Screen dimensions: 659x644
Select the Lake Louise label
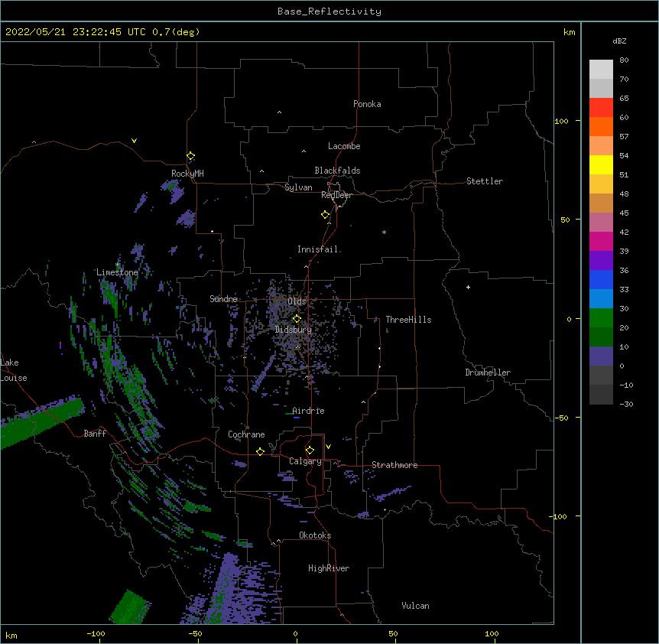[x=14, y=370]
